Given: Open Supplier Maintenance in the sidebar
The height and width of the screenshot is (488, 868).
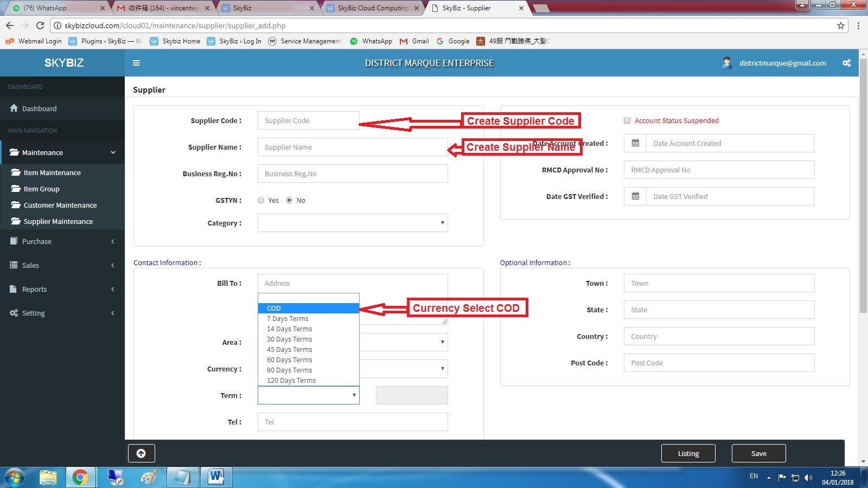Looking at the screenshot, I should click(58, 221).
